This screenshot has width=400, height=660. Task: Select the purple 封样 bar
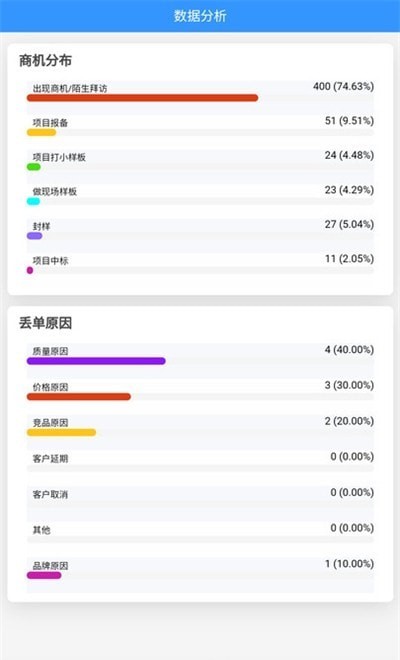pyautogui.click(x=35, y=236)
